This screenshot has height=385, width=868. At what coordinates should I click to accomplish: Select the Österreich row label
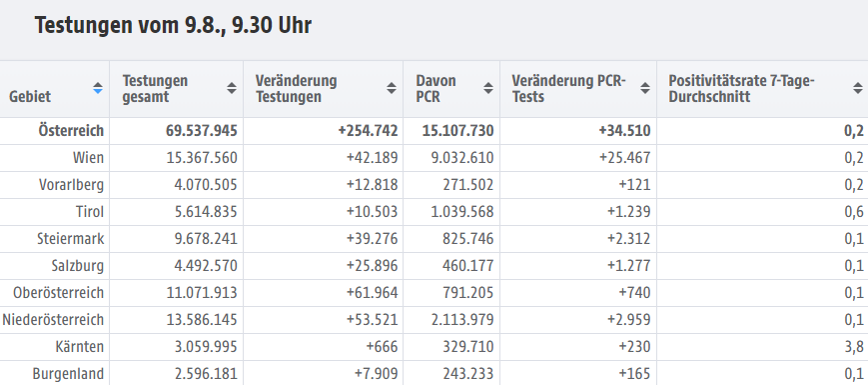pyautogui.click(x=71, y=131)
